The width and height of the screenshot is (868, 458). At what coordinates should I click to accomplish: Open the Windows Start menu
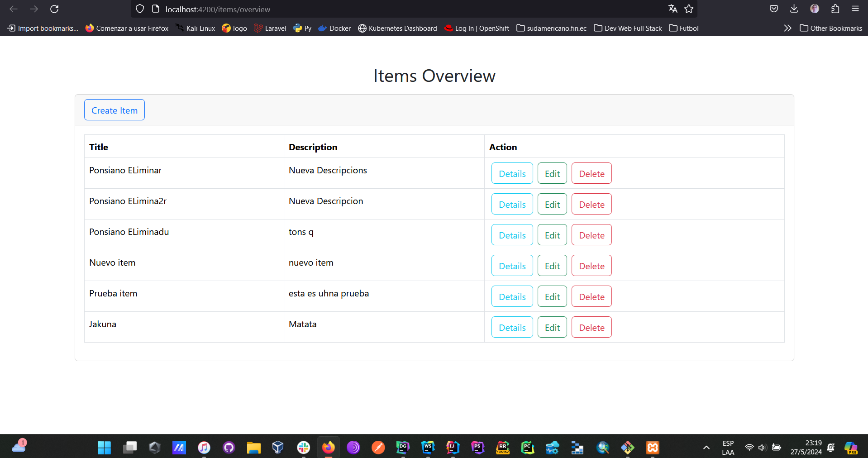pyautogui.click(x=104, y=448)
